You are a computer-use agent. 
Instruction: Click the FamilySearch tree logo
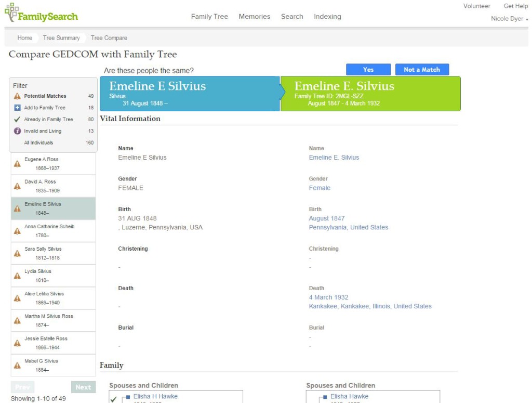tap(41, 13)
